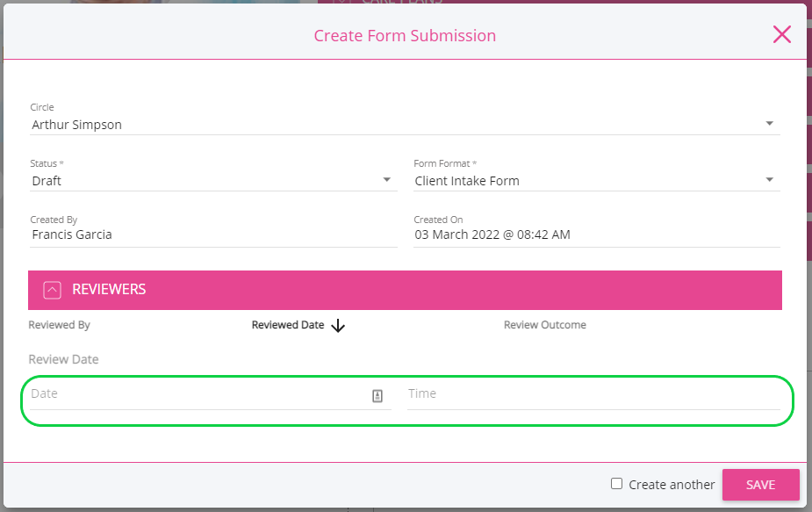Collapse the Reviewers section using chevron icon
This screenshot has width=812, height=512.
(52, 290)
